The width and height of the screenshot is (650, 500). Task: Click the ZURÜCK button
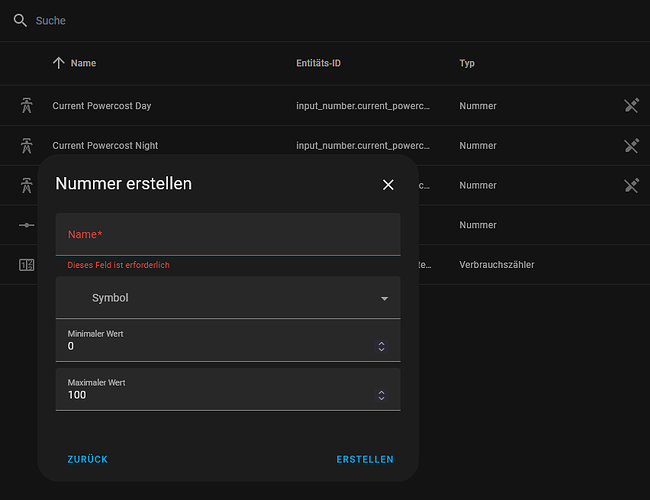click(87, 459)
